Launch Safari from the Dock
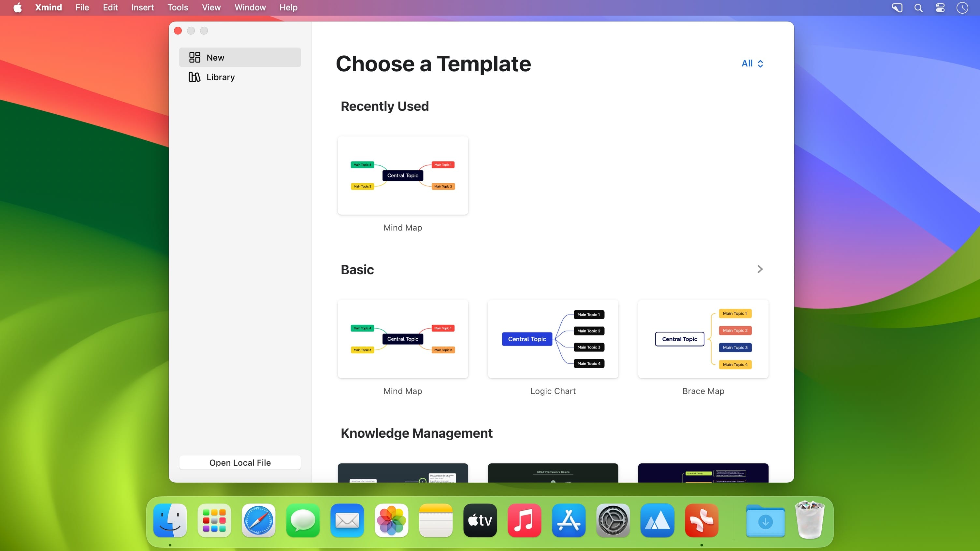Screen dimensions: 980x551 (x=259, y=520)
